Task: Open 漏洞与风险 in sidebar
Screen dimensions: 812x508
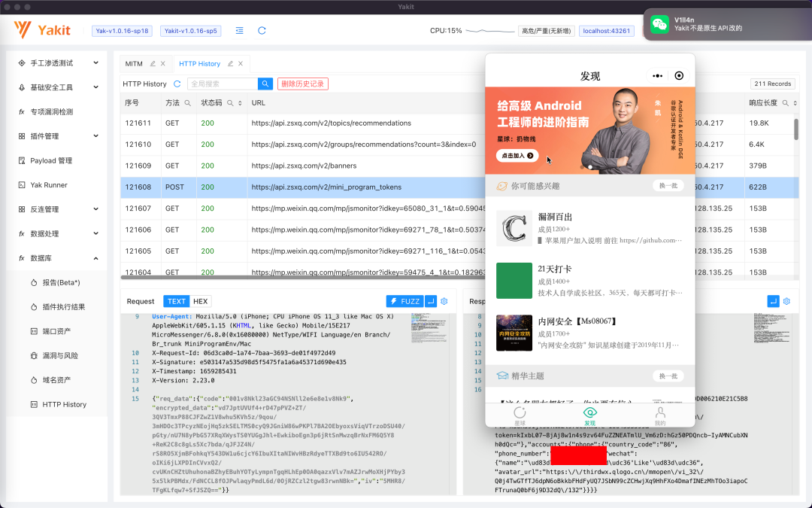Action: pos(60,355)
